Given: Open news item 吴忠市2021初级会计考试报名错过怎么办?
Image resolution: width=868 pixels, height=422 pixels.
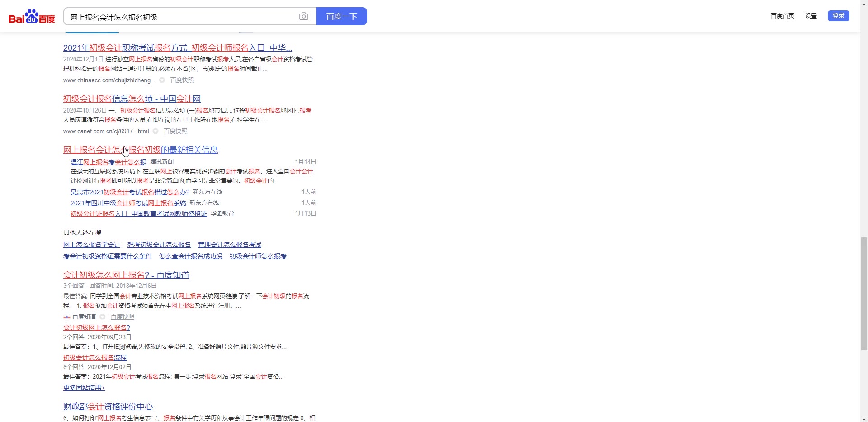Looking at the screenshot, I should point(130,192).
